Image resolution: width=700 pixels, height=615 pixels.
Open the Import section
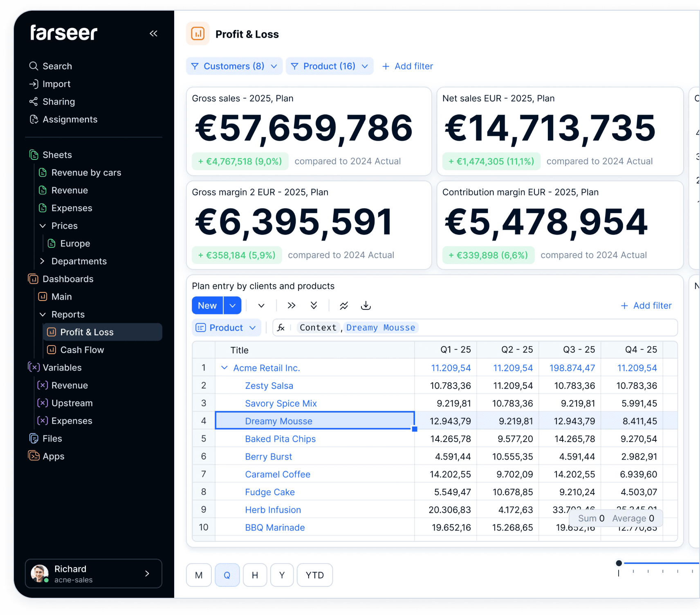point(50,84)
